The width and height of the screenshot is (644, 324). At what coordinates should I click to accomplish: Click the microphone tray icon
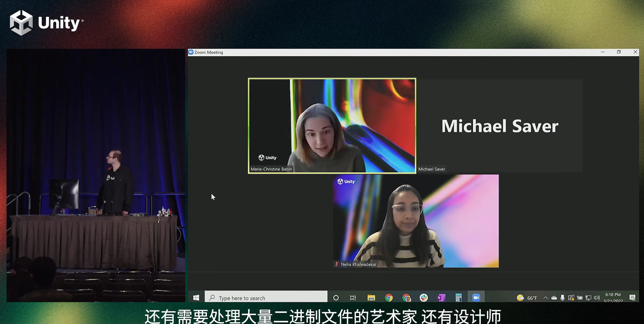pyautogui.click(x=562, y=298)
